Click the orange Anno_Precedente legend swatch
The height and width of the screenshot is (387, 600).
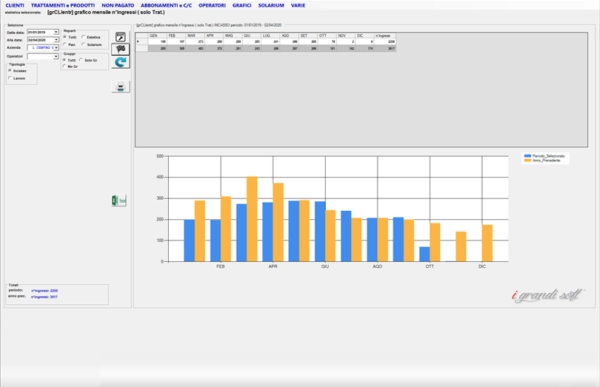click(x=528, y=160)
